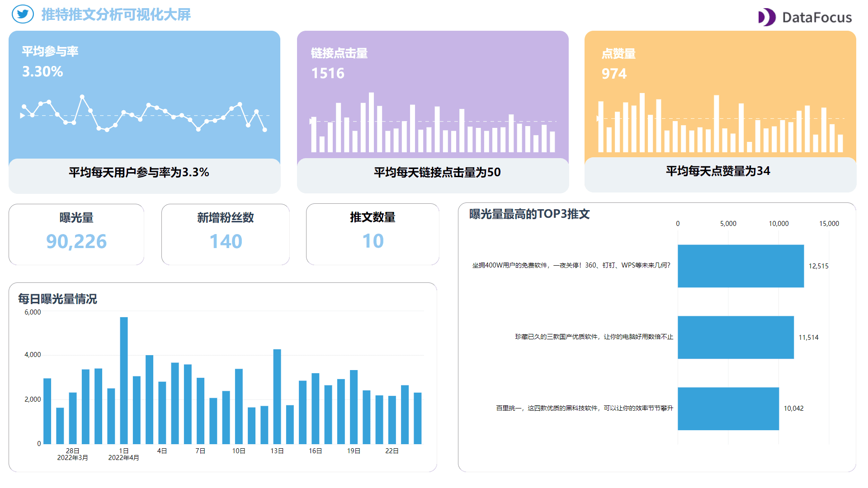Click the tallest bar on April 1st
Viewport: 868px width, 488px height.
click(x=124, y=380)
